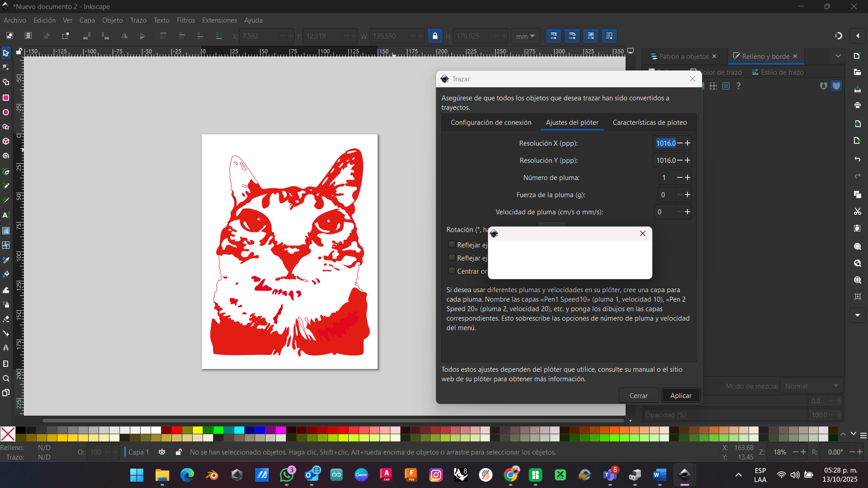Click the Cerrar button
This screenshot has width=868, height=488.
[638, 395]
